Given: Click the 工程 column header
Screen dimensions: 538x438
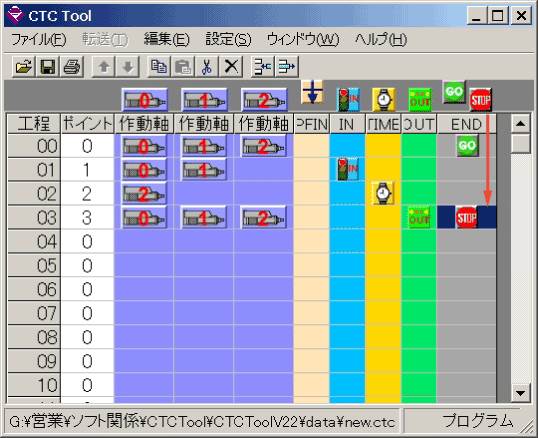Looking at the screenshot, I should [x=34, y=124].
